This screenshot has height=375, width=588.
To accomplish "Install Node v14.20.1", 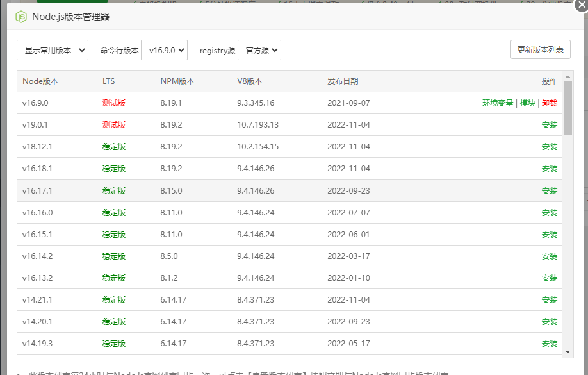I will point(550,321).
